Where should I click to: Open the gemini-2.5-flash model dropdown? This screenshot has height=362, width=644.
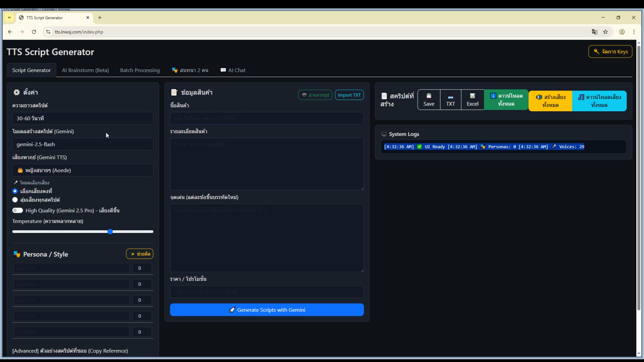(83, 144)
